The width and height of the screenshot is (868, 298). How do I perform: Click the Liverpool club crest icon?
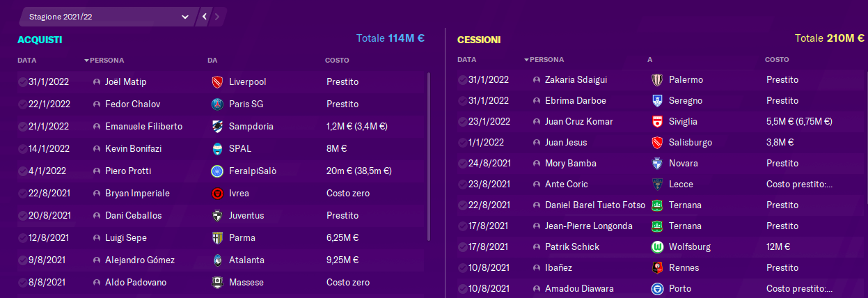pos(216,82)
